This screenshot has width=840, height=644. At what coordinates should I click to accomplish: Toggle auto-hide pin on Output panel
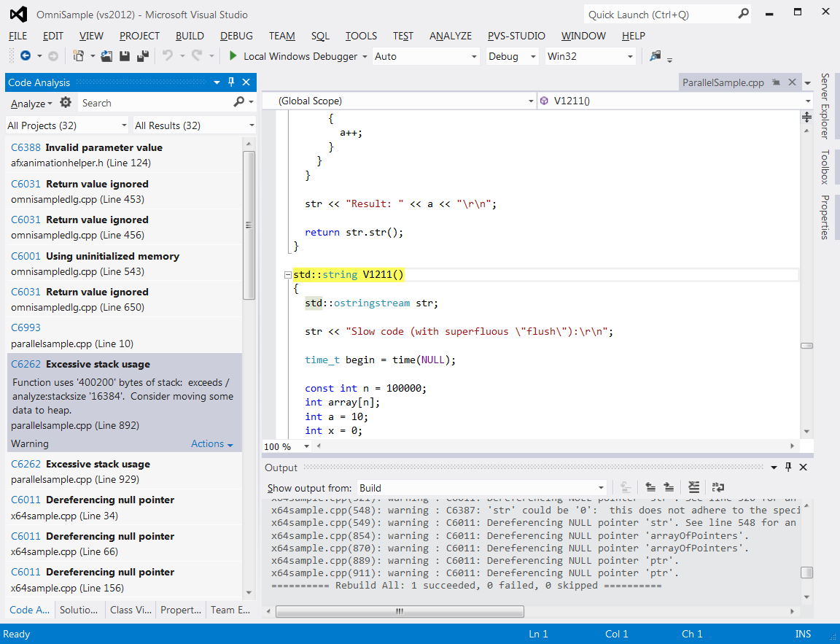(x=788, y=468)
